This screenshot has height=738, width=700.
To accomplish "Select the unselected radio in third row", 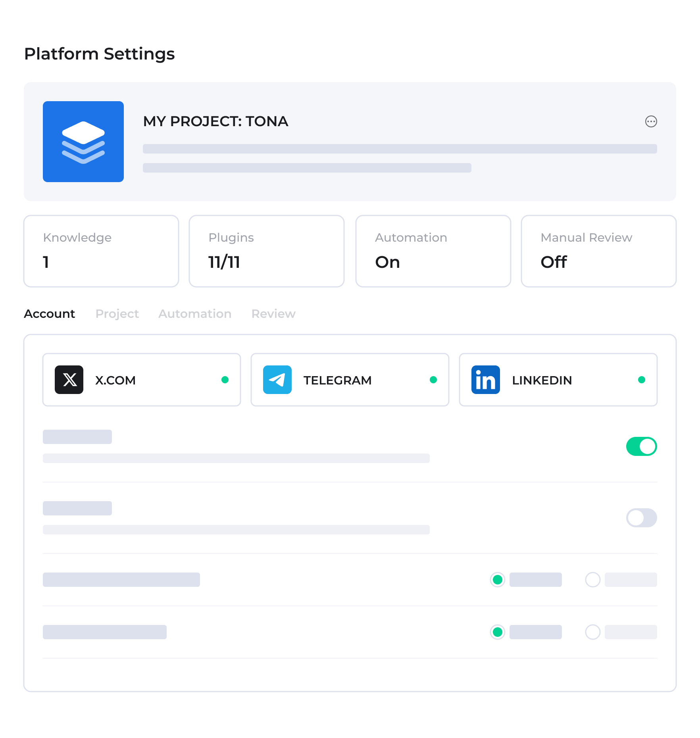I will 592,580.
